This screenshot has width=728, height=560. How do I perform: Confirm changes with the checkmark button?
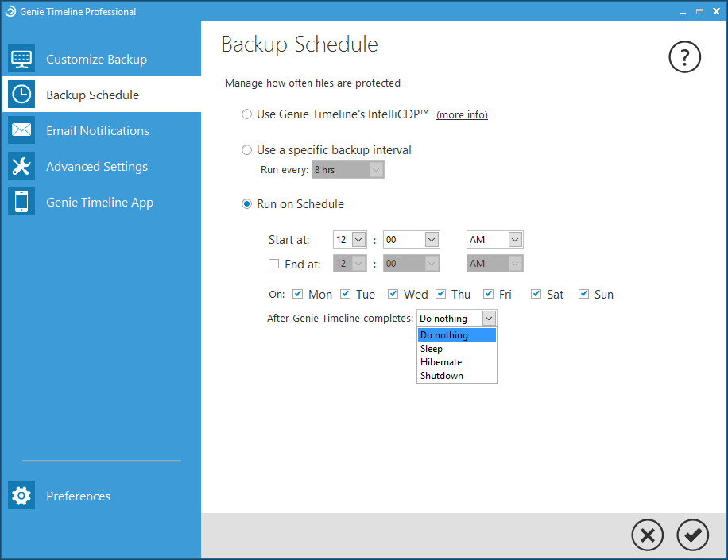coord(692,535)
